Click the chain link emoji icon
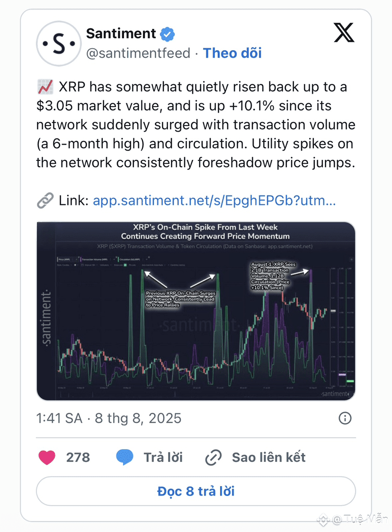The height and width of the screenshot is (532, 392). click(45, 201)
